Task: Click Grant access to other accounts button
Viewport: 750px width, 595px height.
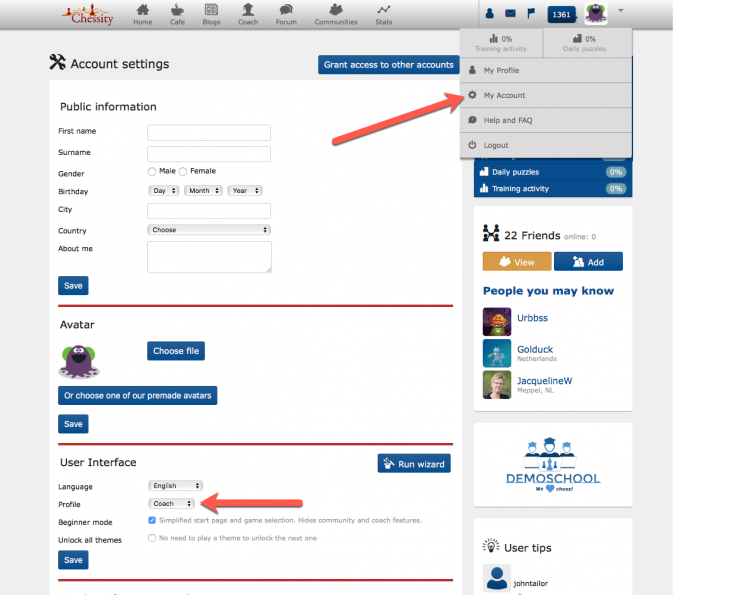Action: pos(388,65)
